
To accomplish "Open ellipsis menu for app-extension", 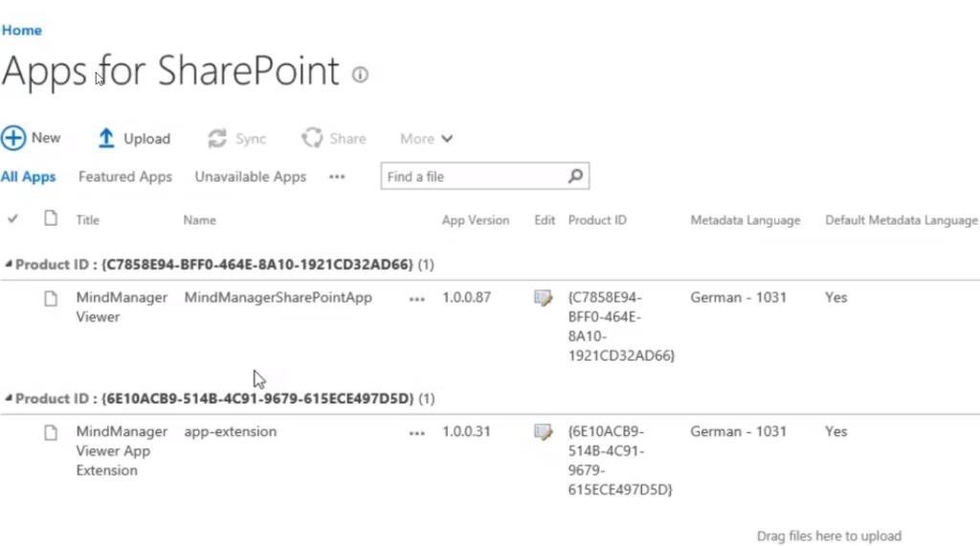I will (x=417, y=433).
